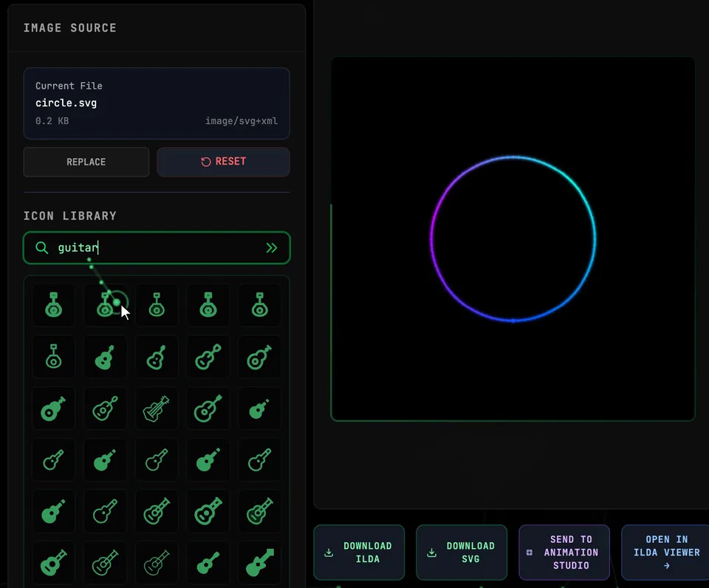Viewport: 709px width, 588px height.
Task: Pick the solid electric guitar with square headstock
Action: click(259, 562)
